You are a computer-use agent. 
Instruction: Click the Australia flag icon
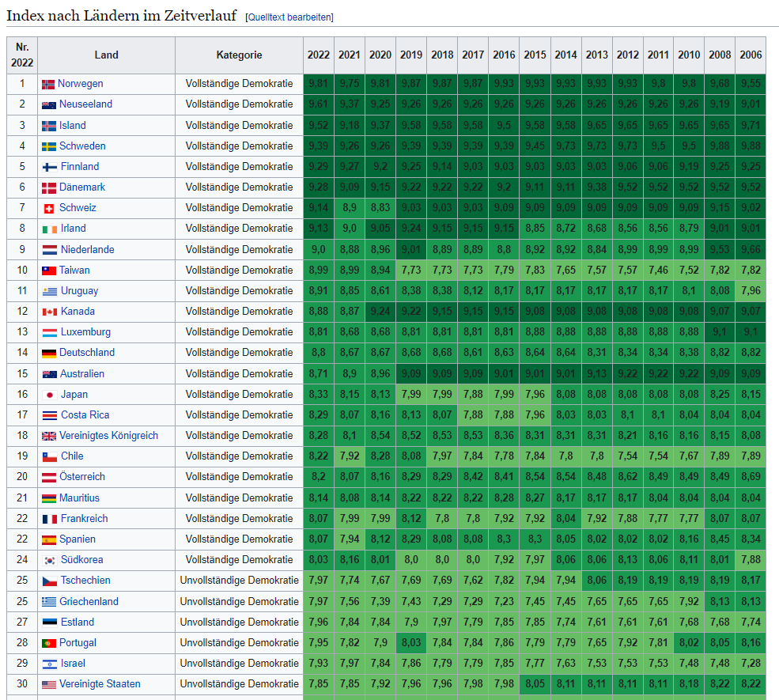pos(50,375)
